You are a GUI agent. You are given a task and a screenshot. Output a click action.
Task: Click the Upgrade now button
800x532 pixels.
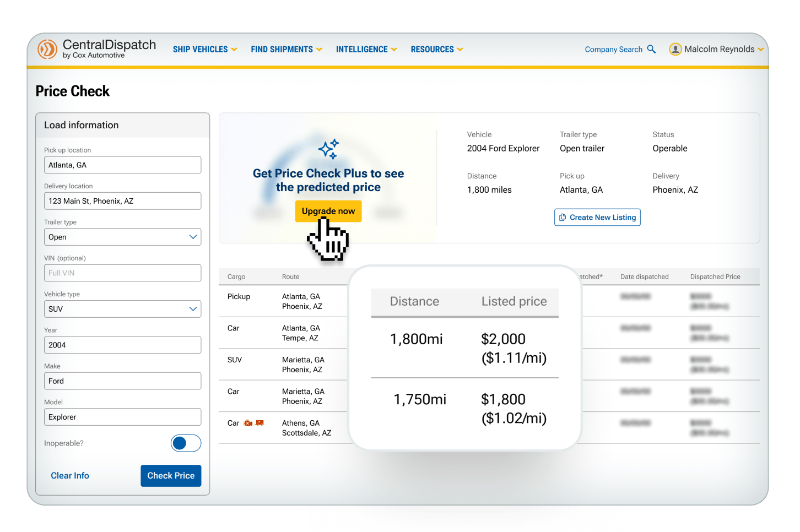[328, 211]
